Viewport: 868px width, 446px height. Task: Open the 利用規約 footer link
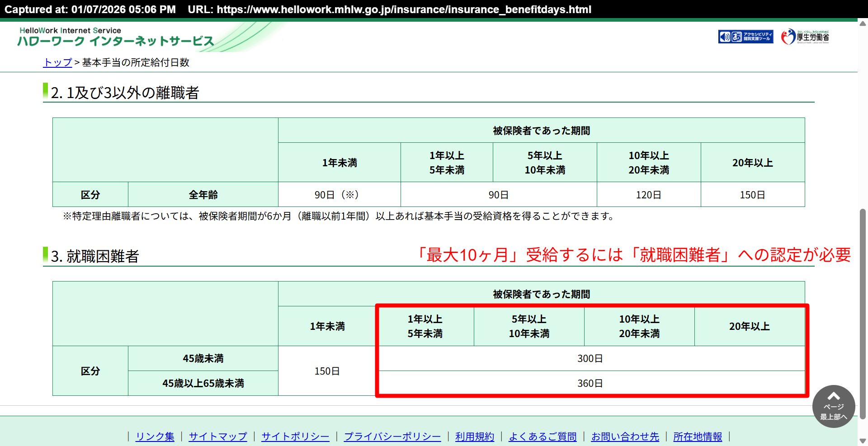[x=475, y=437]
